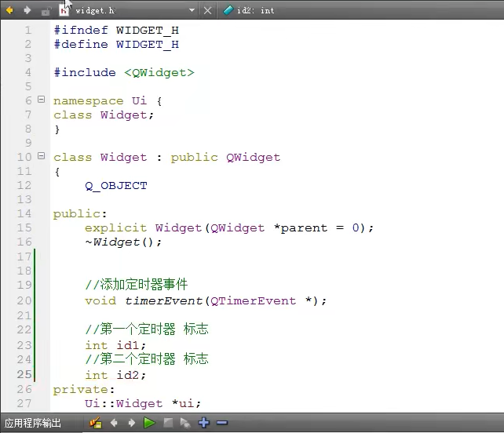Screen dimensions: 504x433
Task: Click the '#ifndef WIDGET_H' line
Action: 116,30
